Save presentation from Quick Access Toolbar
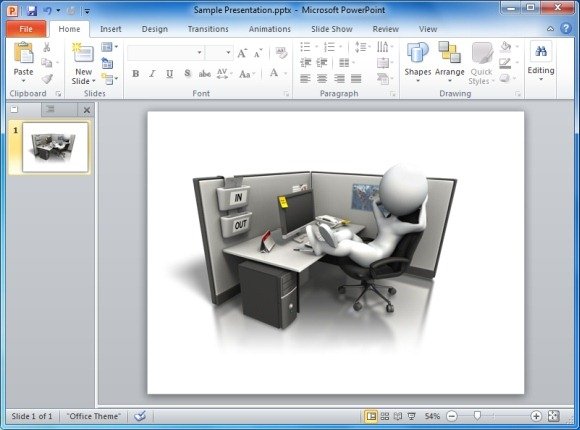Viewport: 580px width, 430px height. point(32,10)
